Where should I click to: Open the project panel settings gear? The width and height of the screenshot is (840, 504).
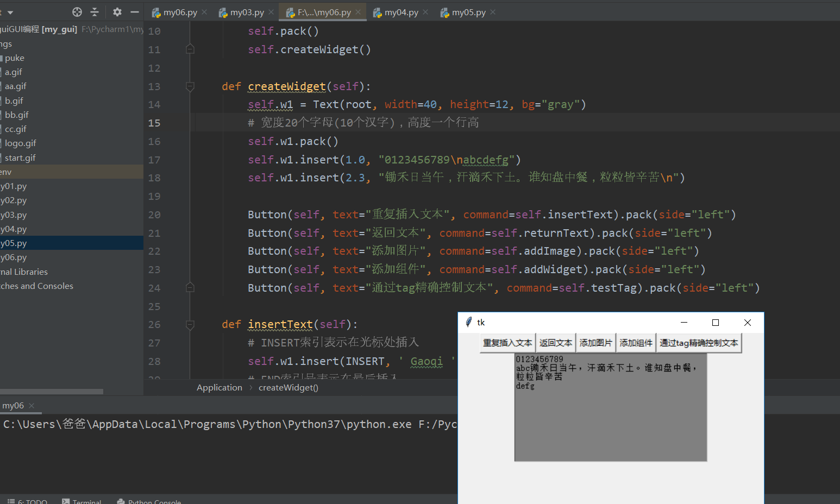[x=117, y=12]
